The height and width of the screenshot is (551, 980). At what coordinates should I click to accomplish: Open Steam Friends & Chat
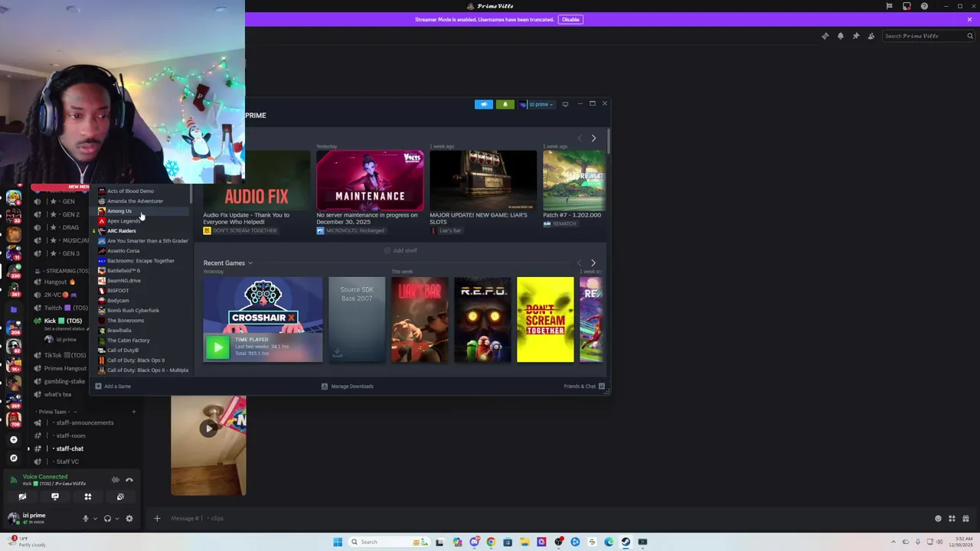click(584, 386)
